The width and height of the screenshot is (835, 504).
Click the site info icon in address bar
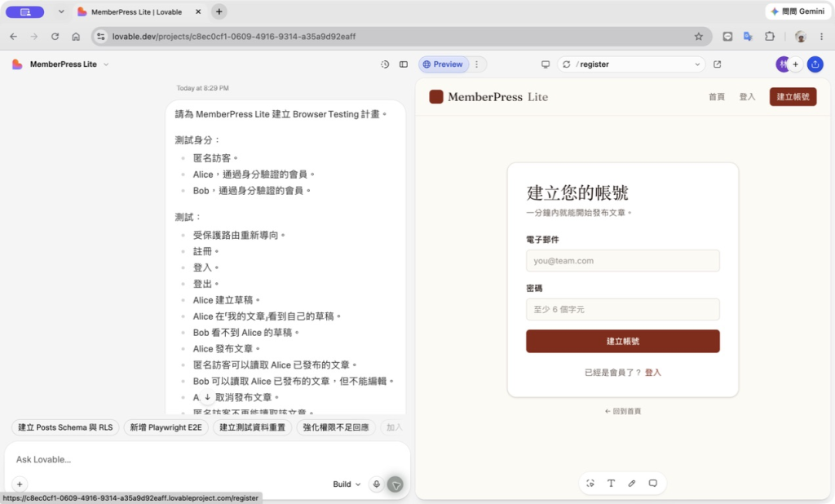click(100, 36)
